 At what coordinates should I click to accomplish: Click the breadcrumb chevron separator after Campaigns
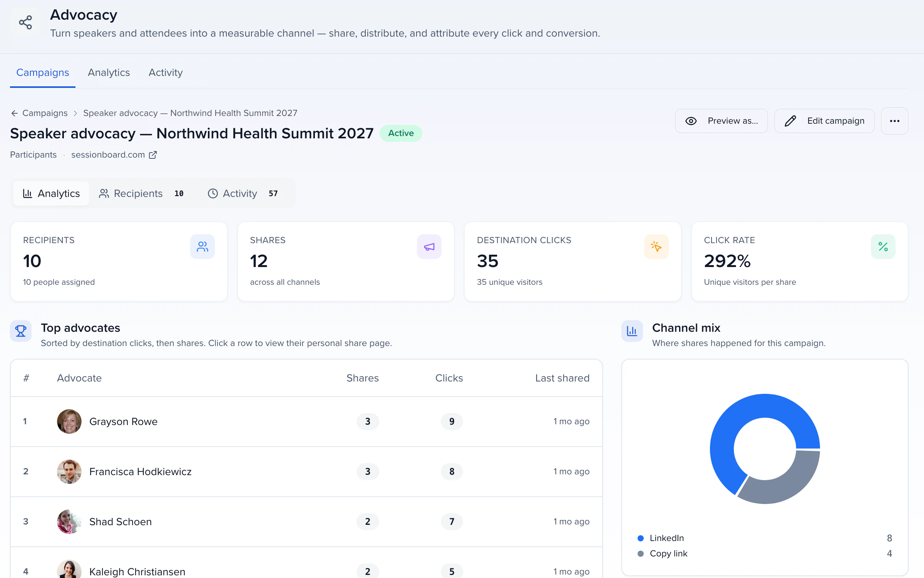pos(75,113)
